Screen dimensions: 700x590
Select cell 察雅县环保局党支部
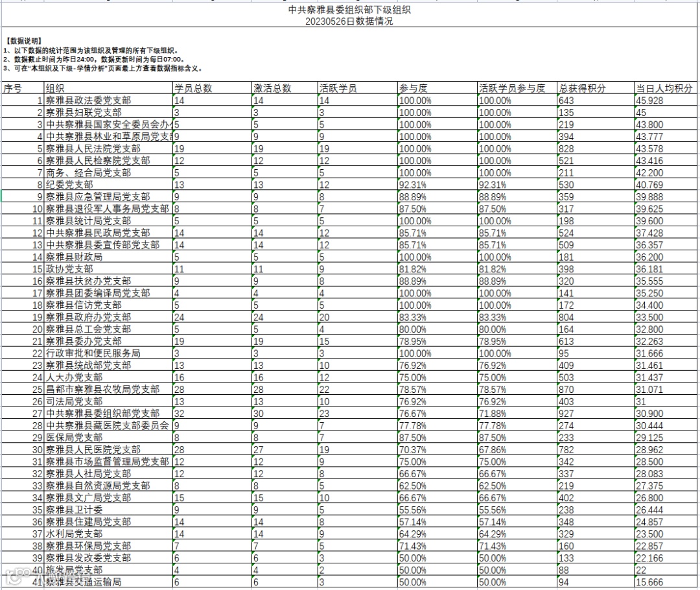(x=108, y=546)
